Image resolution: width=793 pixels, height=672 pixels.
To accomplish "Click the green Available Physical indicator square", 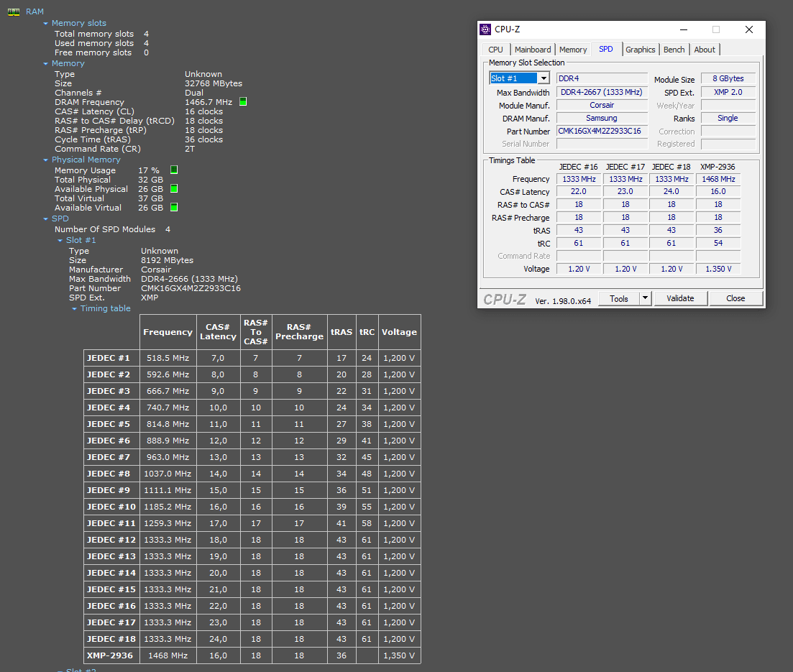I will click(174, 188).
